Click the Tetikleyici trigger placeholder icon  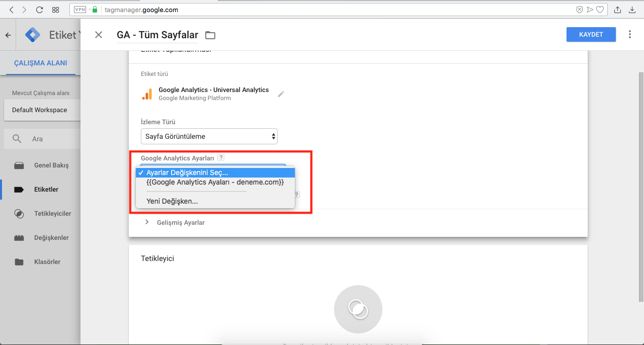[x=358, y=309]
